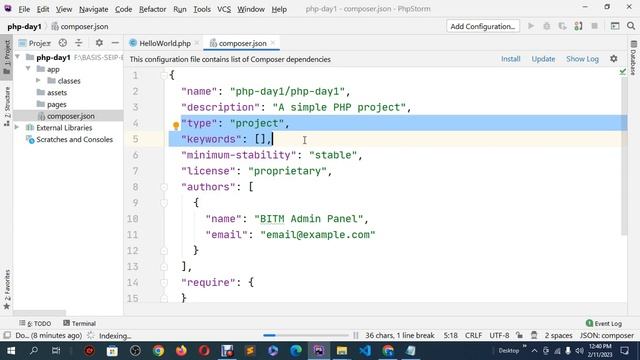This screenshot has width=640, height=360.
Task: Click the Run play icon
Action: (531, 26)
